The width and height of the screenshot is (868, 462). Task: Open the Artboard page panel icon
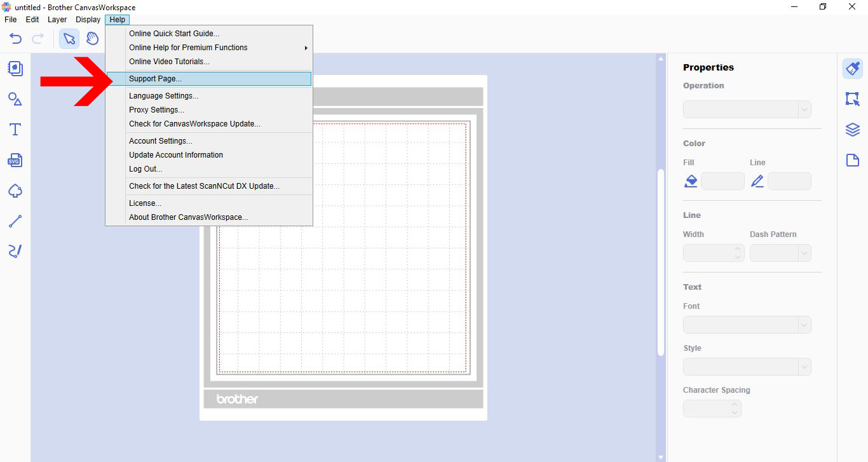853,160
